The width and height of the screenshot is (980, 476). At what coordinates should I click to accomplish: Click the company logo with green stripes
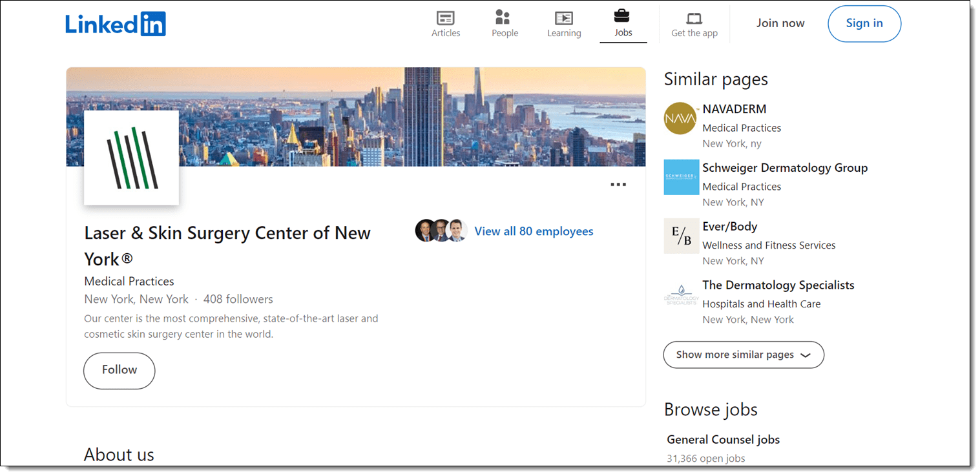[132, 158]
